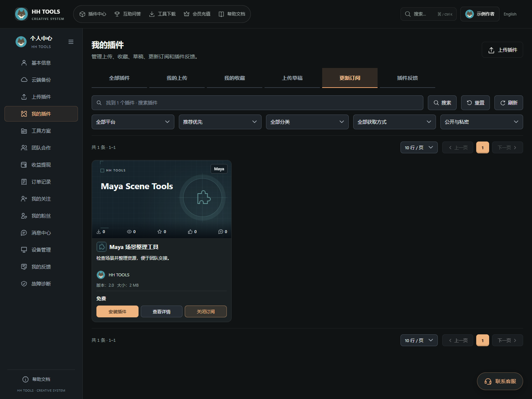Open 我的反馈 in the sidebar
The image size is (532, 399).
point(41,267)
